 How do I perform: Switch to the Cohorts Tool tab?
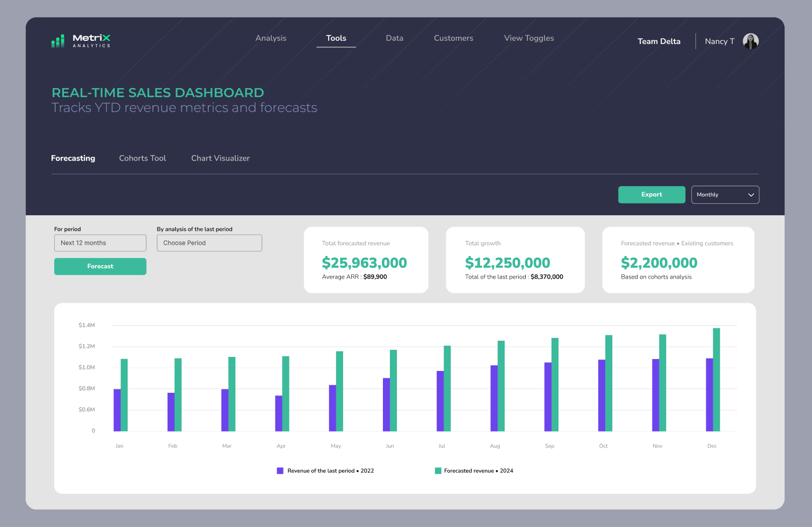pos(142,158)
